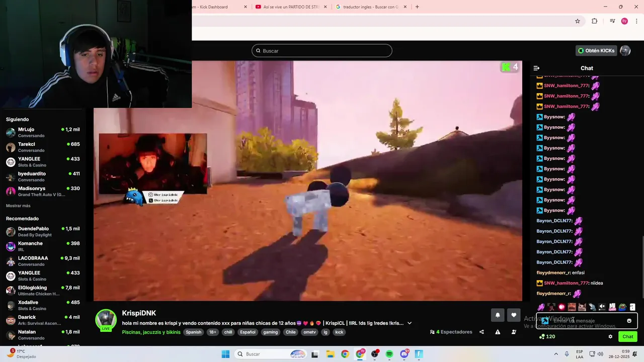Open Tarekcl channel in the sidebar
Image resolution: width=644 pixels, height=362 pixels.
tap(43, 147)
